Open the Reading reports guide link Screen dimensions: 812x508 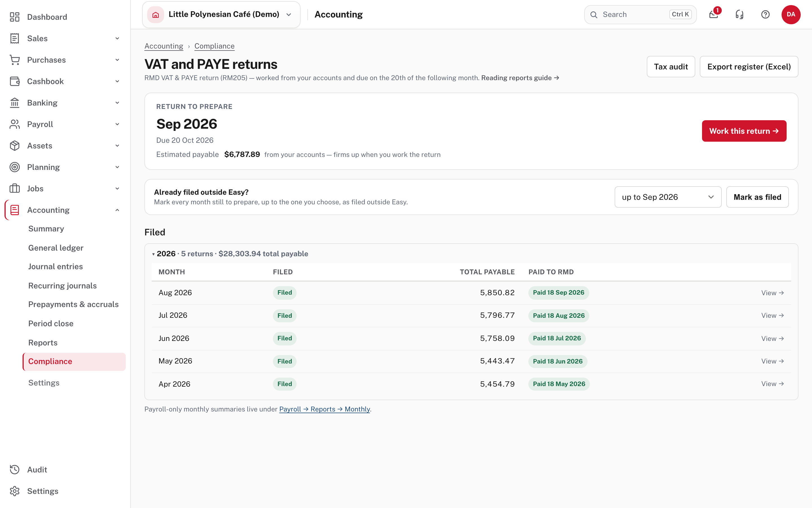click(x=520, y=78)
